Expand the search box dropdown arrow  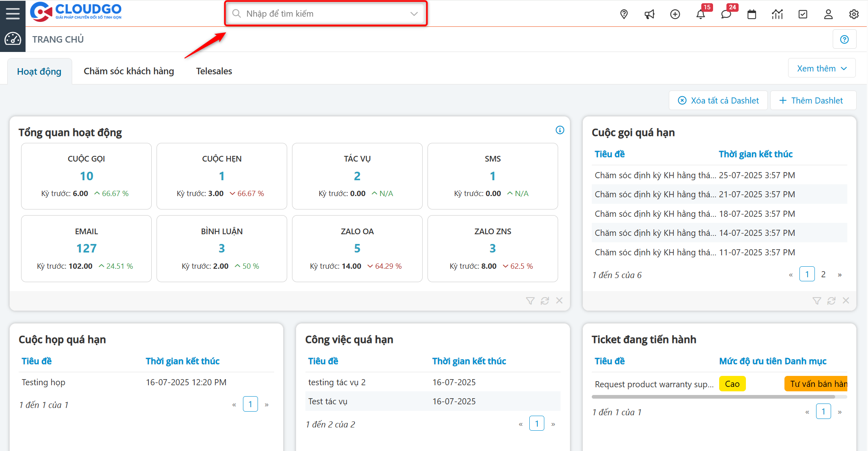414,14
